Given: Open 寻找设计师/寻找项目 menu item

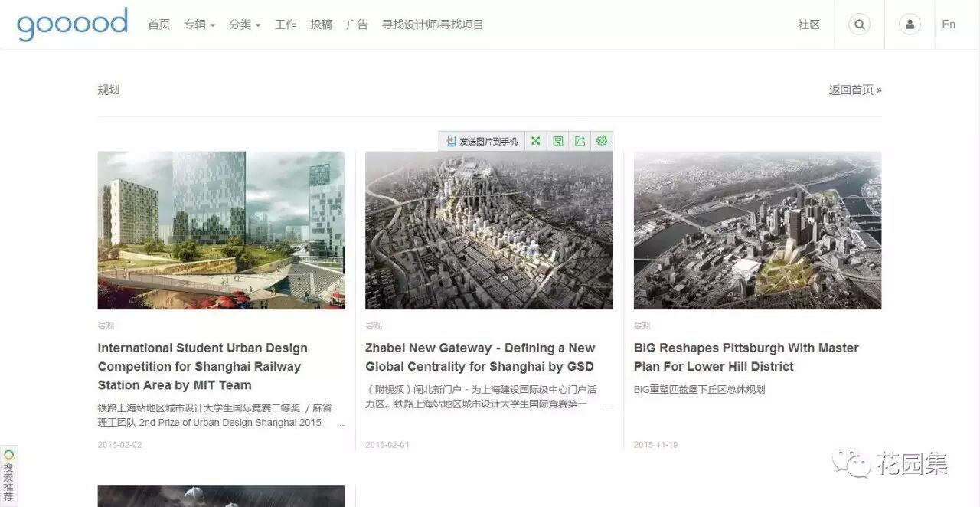Looking at the screenshot, I should [433, 25].
